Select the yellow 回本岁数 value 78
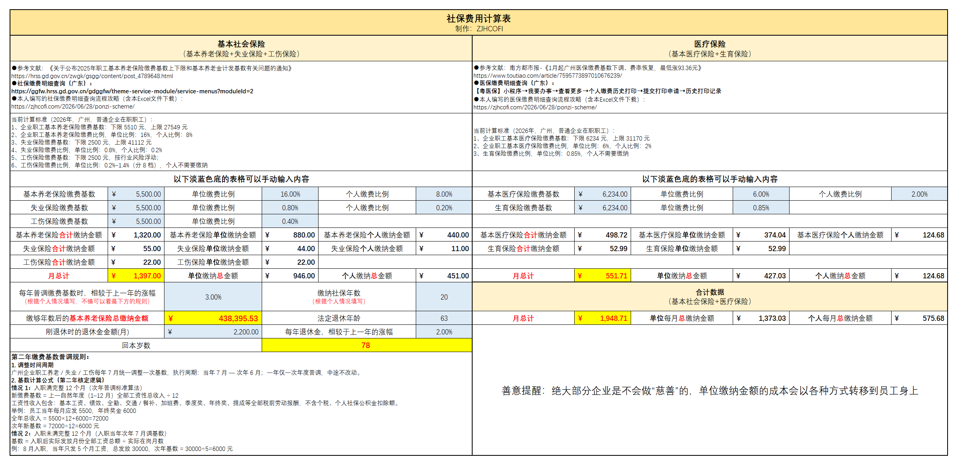The height and width of the screenshot is (465, 980). [367, 346]
